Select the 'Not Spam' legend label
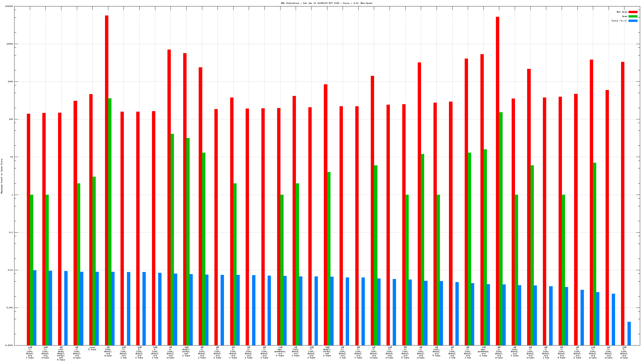The width and height of the screenshot is (644, 362). coord(622,12)
